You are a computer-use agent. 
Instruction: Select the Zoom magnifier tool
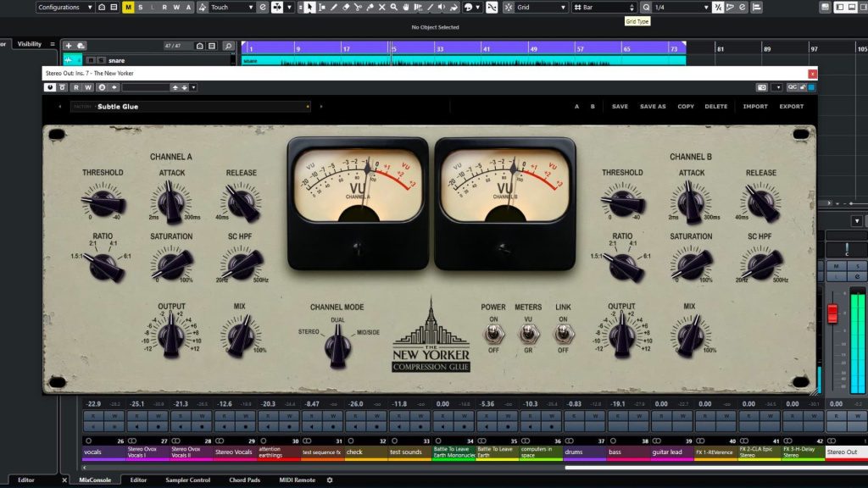pos(394,7)
